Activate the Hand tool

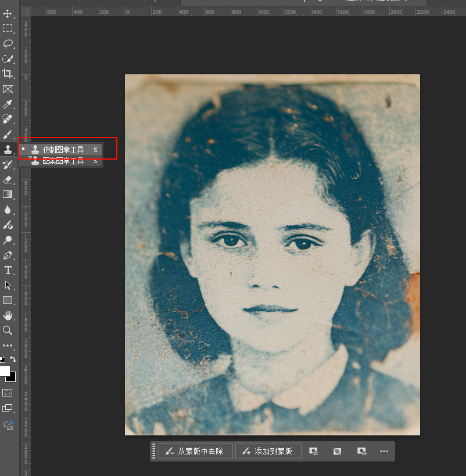pos(8,315)
